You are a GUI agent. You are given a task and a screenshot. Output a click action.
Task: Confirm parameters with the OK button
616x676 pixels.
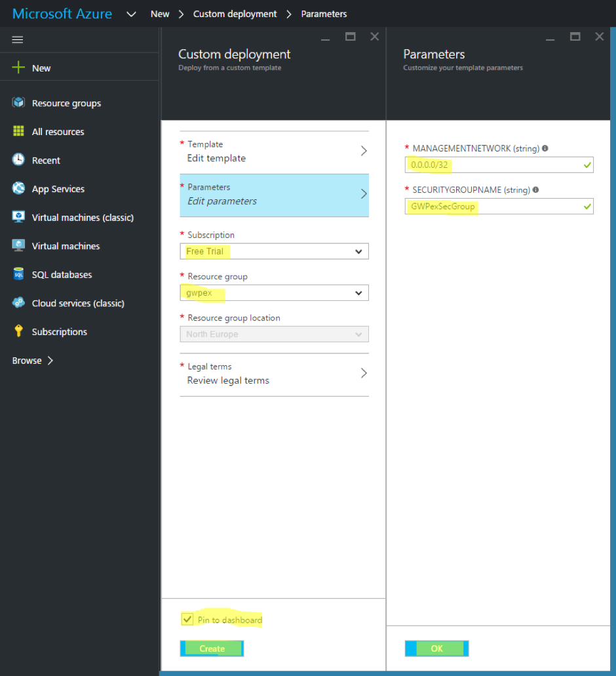pyautogui.click(x=437, y=648)
